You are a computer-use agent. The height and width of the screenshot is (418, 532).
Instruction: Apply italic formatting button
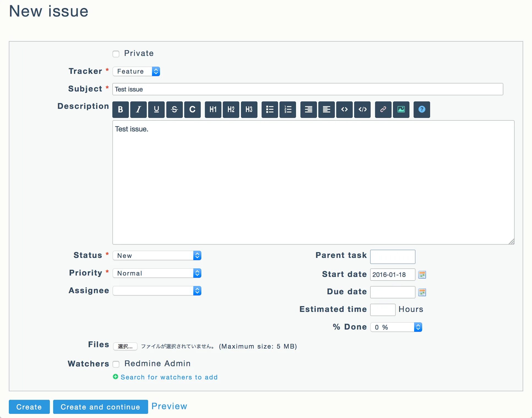click(x=138, y=109)
